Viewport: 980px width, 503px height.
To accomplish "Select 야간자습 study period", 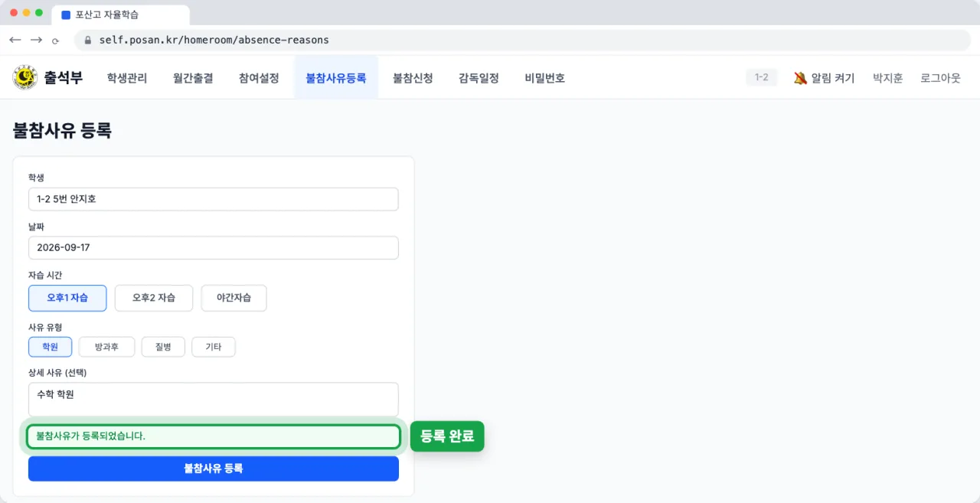I will (234, 298).
